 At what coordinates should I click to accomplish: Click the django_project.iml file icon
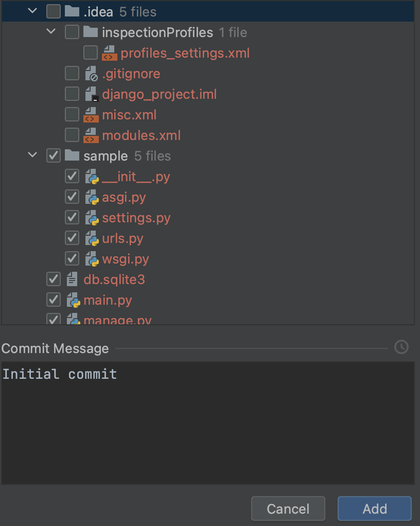[91, 94]
